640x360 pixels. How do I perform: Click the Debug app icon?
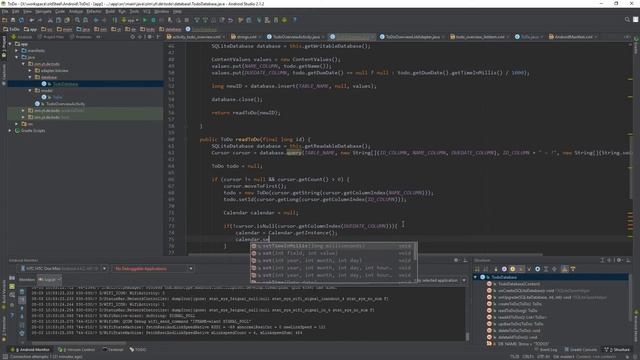pyautogui.click(x=153, y=20)
